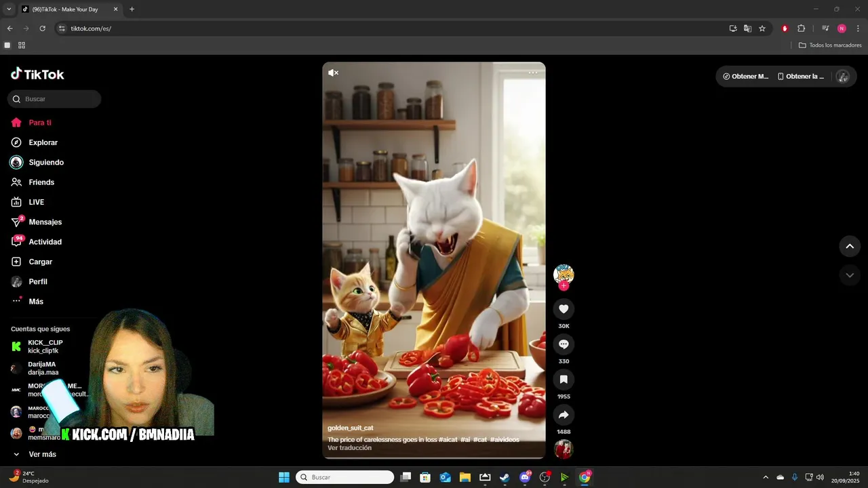
Task: Share the video with arrow icon
Action: tap(564, 415)
